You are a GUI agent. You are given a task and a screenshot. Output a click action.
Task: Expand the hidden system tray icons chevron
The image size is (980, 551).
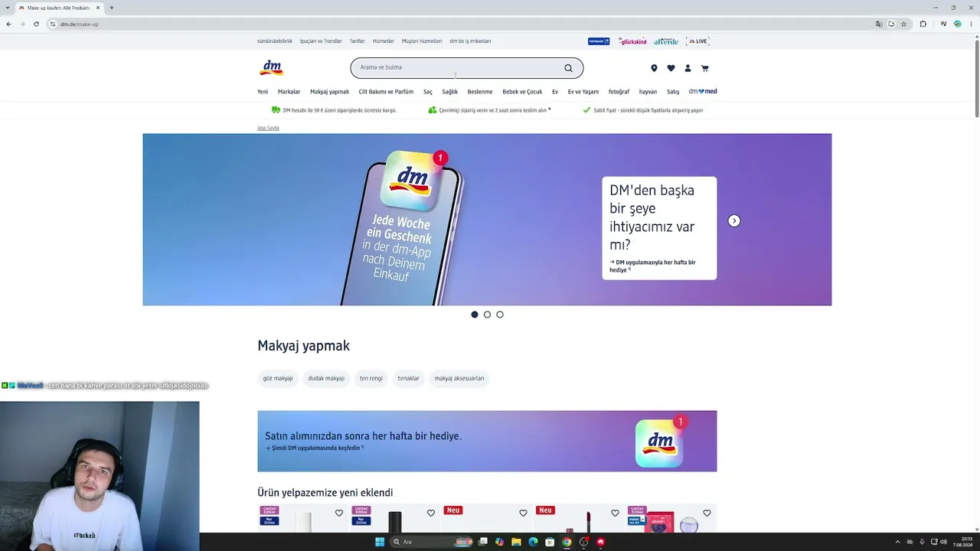pos(897,542)
